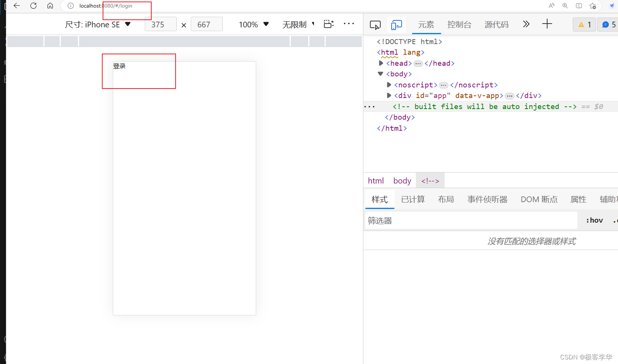618x364 pixels.
Task: Click html in the breadcrumb bar
Action: pyautogui.click(x=376, y=181)
